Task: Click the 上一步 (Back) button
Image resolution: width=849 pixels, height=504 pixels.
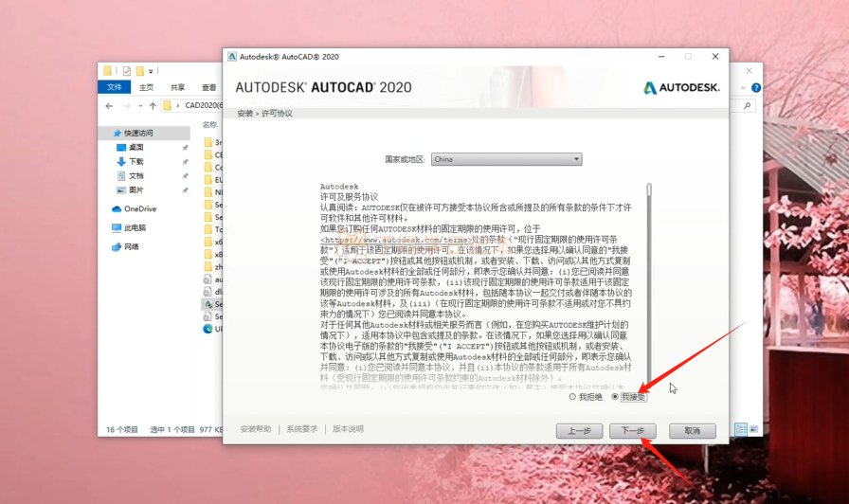Action: click(x=579, y=431)
